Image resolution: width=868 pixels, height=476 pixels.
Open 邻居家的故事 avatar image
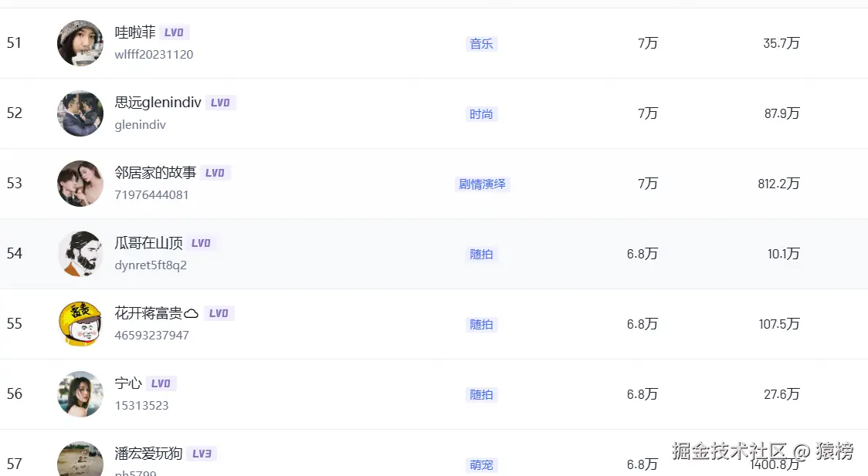pos(80,184)
